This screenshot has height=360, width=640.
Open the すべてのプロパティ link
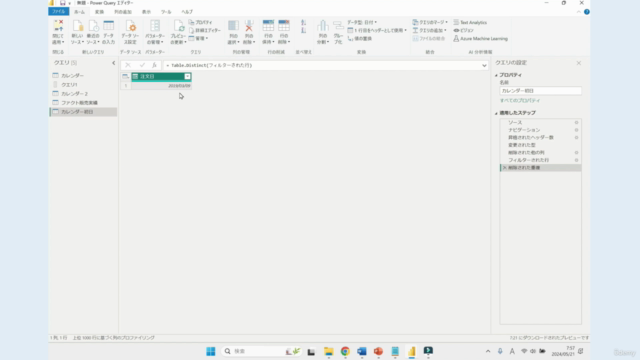520,100
